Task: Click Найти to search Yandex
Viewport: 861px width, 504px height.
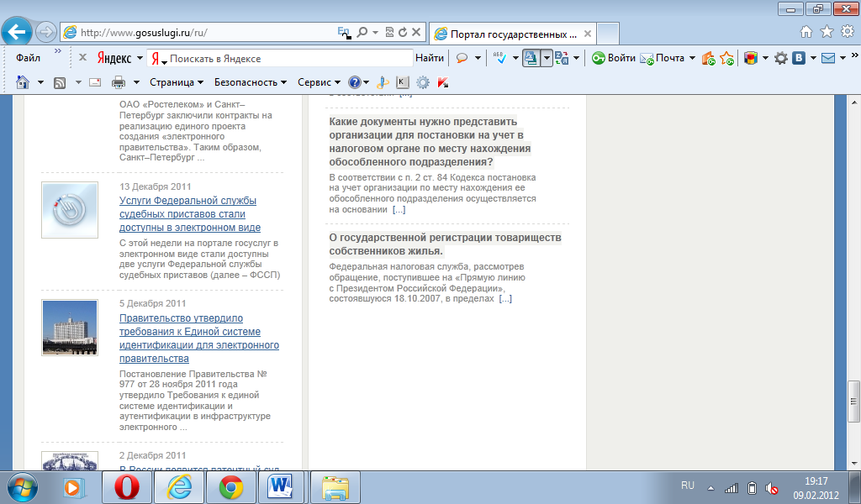Action: (430, 58)
